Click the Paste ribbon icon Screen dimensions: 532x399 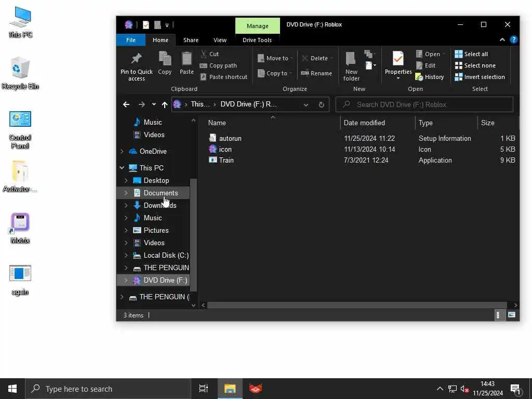[x=187, y=63]
